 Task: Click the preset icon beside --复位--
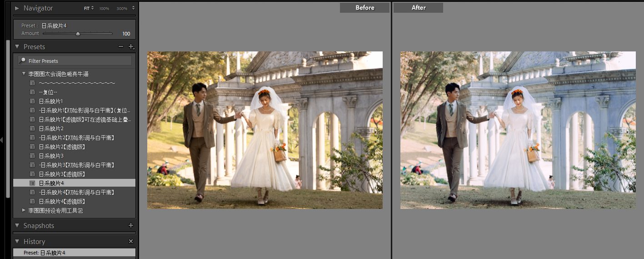click(x=32, y=92)
